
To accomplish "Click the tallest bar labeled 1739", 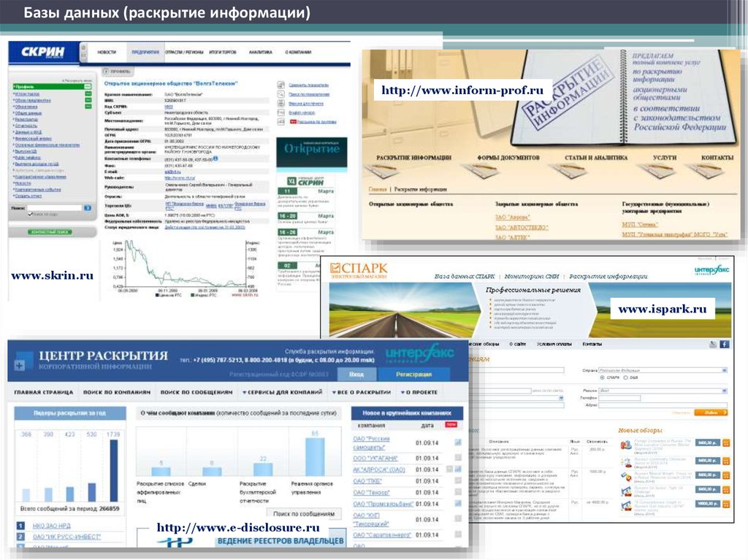I will pyautogui.click(x=113, y=470).
